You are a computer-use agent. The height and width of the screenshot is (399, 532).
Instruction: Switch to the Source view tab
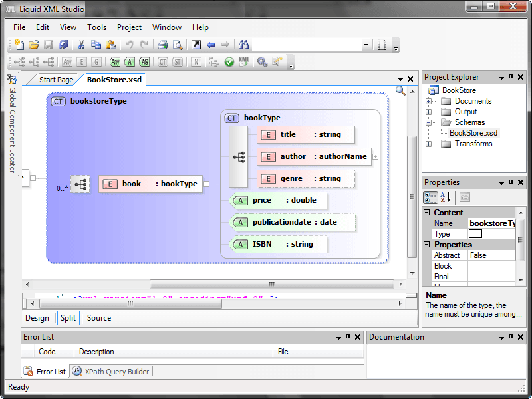[x=99, y=318]
